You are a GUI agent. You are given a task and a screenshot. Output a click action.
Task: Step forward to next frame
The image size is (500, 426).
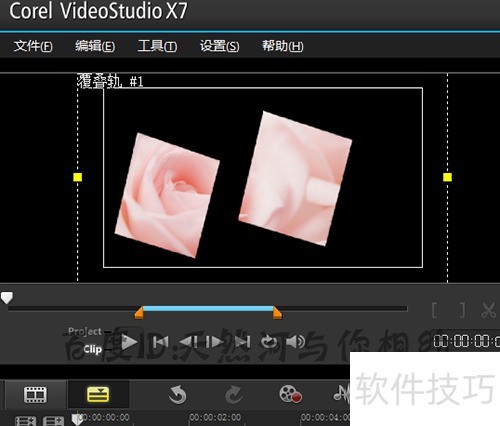(x=215, y=342)
